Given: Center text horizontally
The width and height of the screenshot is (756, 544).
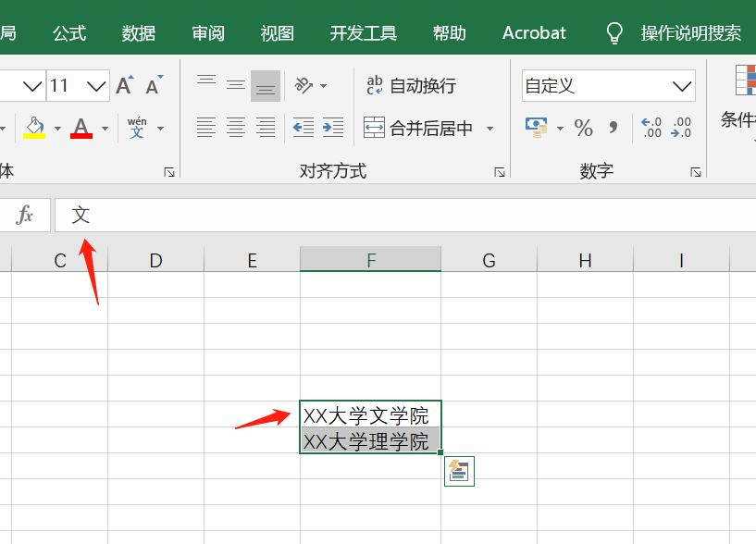Looking at the screenshot, I should pos(236,128).
